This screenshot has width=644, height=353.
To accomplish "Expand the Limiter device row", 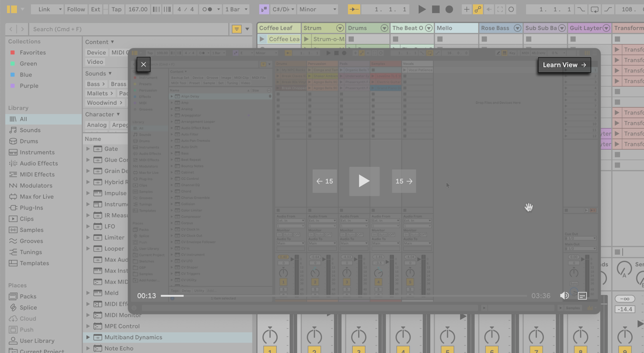I will [88, 237].
